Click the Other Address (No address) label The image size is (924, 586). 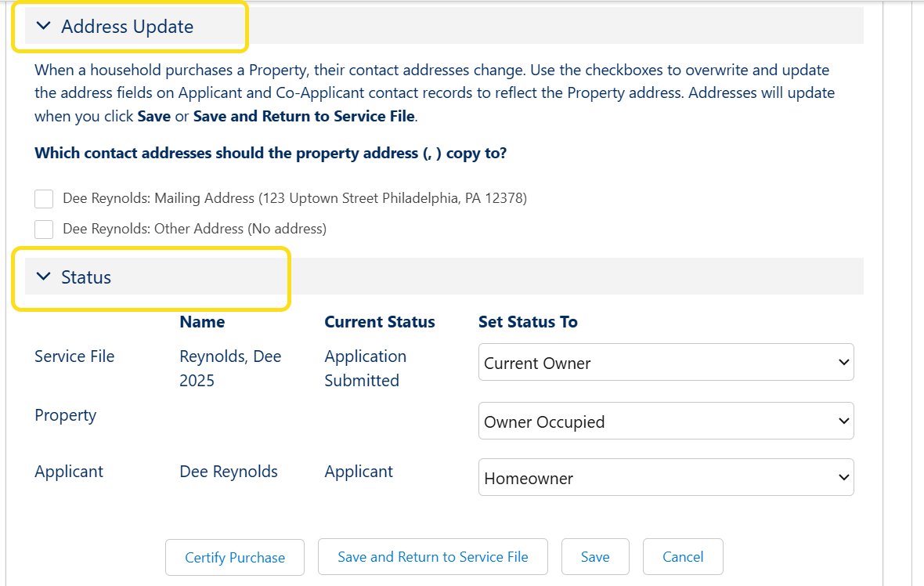pyautogui.click(x=194, y=230)
